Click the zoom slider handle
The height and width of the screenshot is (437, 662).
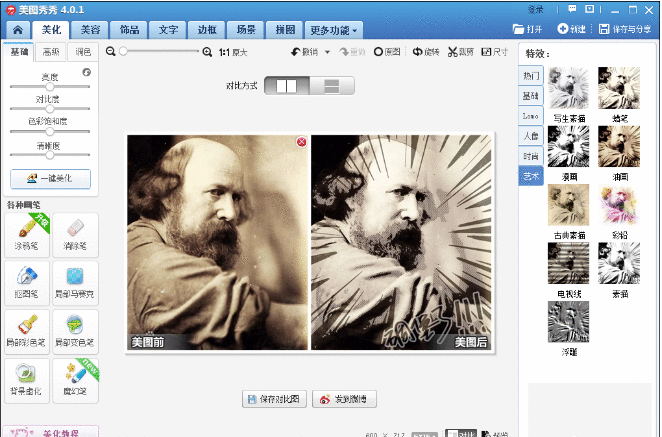pos(123,51)
